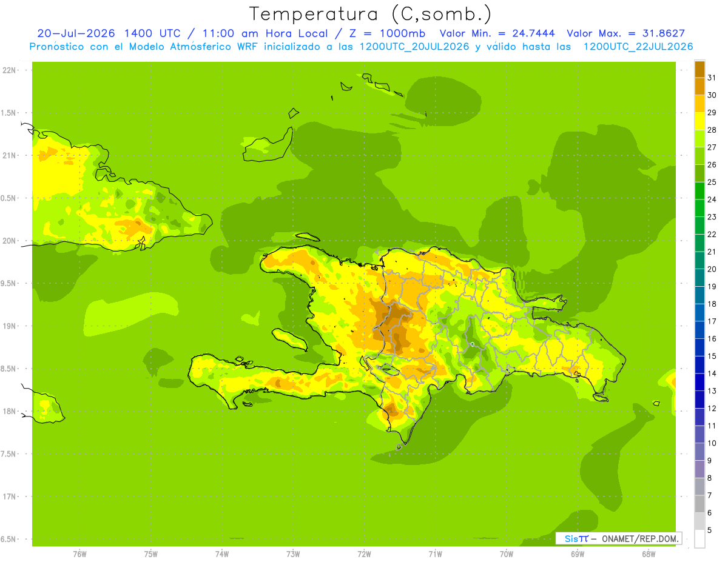Screen dimensions: 728x562
Task: Click the '73W' longitude axis label
Action: click(293, 554)
